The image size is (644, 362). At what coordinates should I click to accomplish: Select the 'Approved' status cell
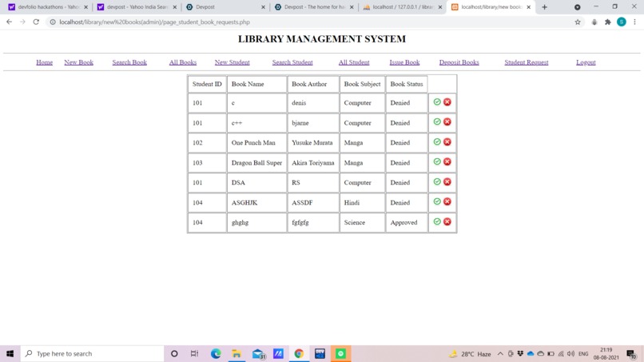tap(406, 222)
